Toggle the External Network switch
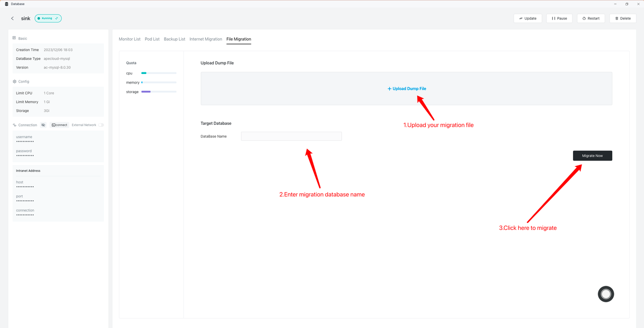Image resolution: width=644 pixels, height=328 pixels. tap(101, 125)
